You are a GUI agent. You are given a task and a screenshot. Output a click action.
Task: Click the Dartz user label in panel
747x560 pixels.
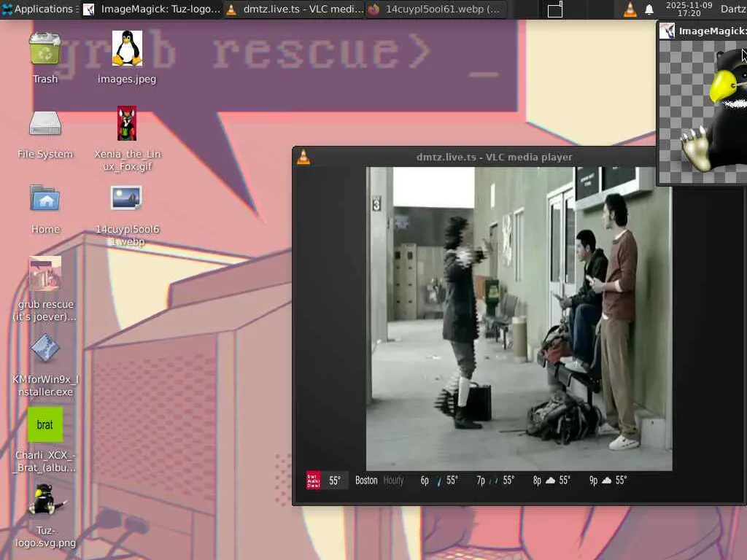(733, 9)
